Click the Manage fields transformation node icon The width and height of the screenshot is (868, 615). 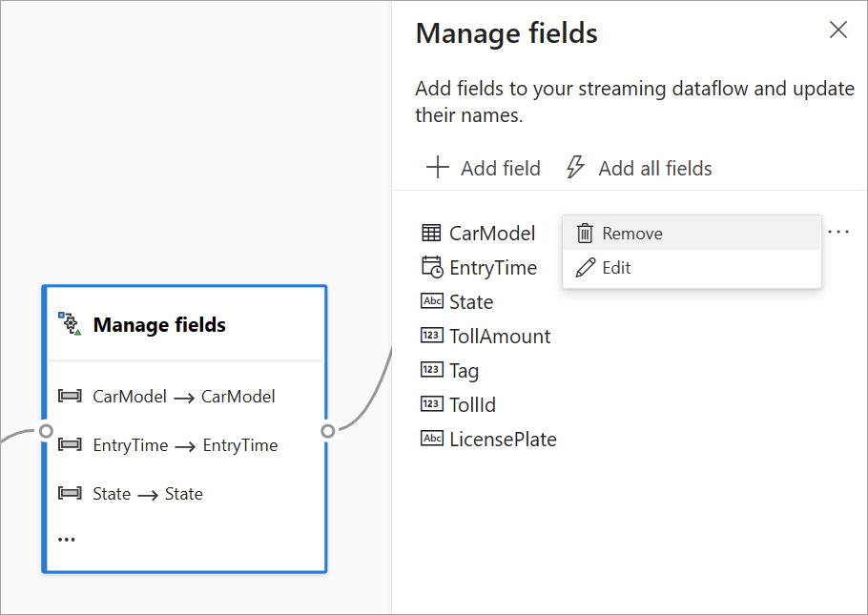(x=69, y=323)
